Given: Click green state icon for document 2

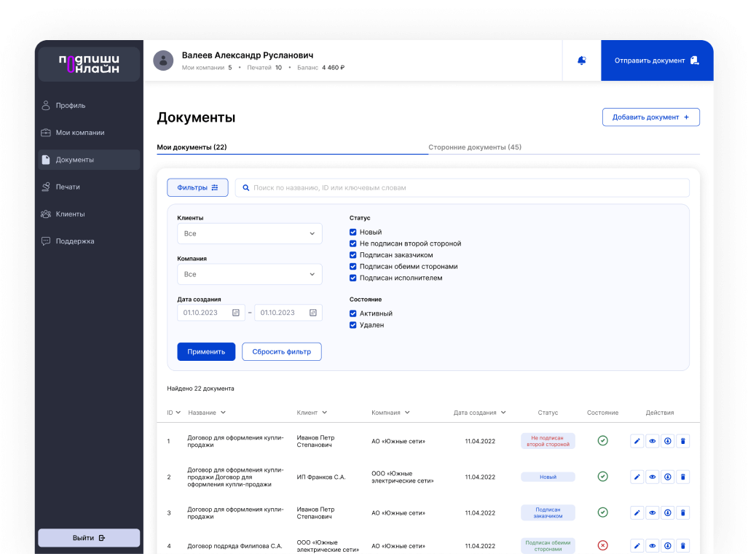Looking at the screenshot, I should (602, 476).
